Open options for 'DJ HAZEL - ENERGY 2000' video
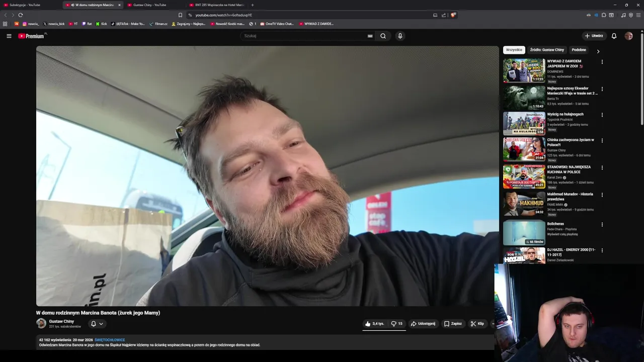Viewport: 644px width, 362px height. point(602,250)
